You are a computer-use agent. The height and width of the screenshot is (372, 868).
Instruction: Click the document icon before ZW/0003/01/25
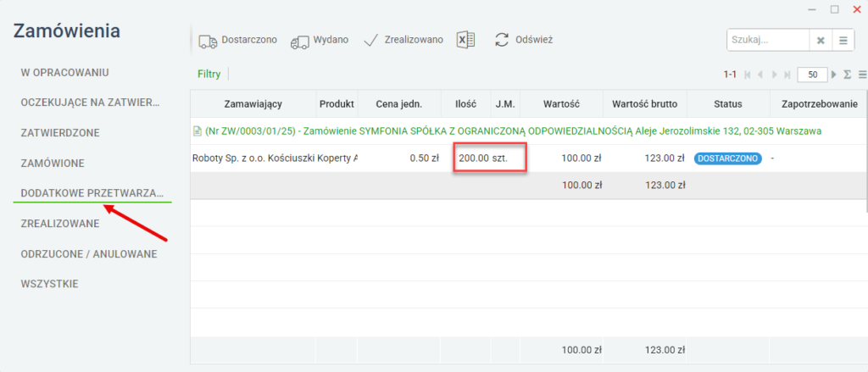coord(197,131)
